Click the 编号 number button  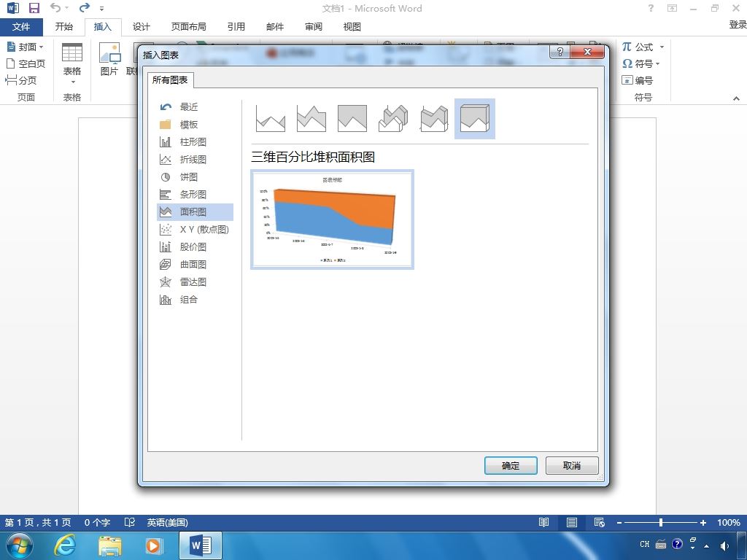click(x=638, y=80)
